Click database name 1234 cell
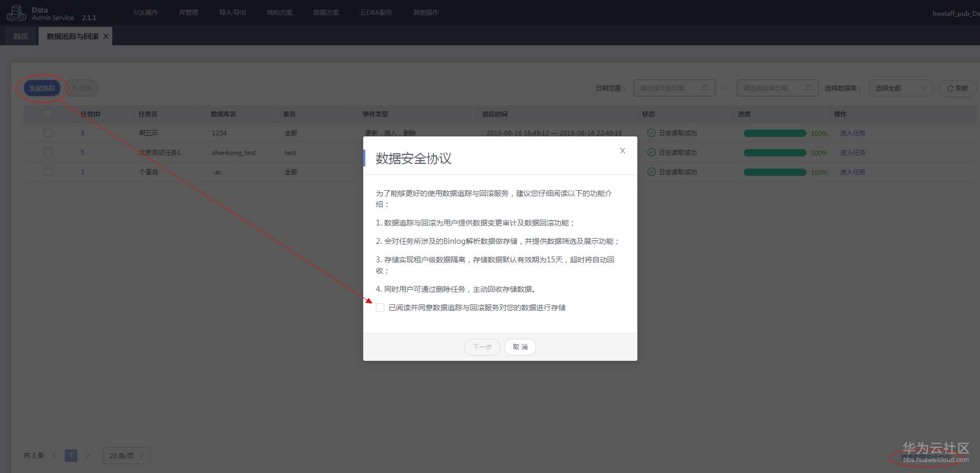Screen dimensions: 980x473 pyautogui.click(x=219, y=133)
